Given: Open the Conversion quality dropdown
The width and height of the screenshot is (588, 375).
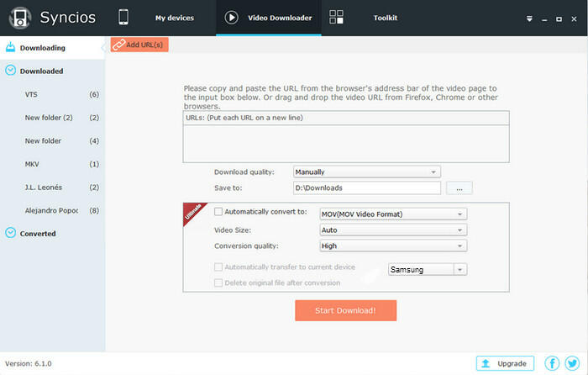Looking at the screenshot, I should [x=393, y=246].
